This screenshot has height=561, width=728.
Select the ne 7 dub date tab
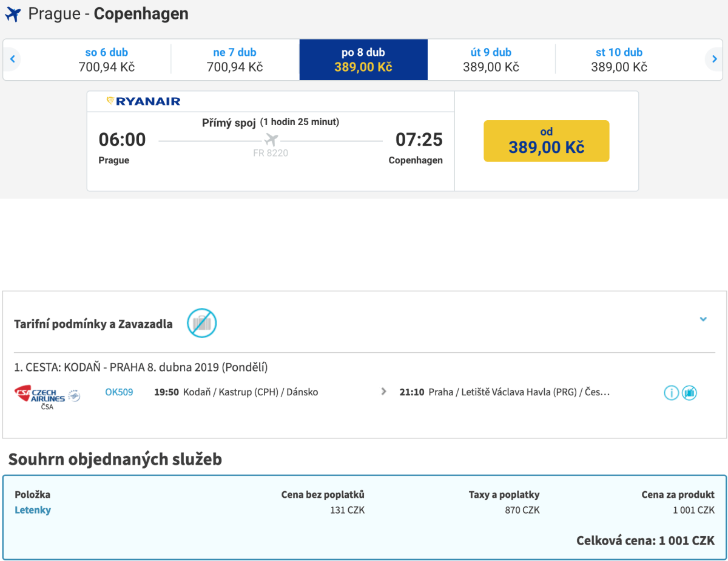[x=235, y=59]
